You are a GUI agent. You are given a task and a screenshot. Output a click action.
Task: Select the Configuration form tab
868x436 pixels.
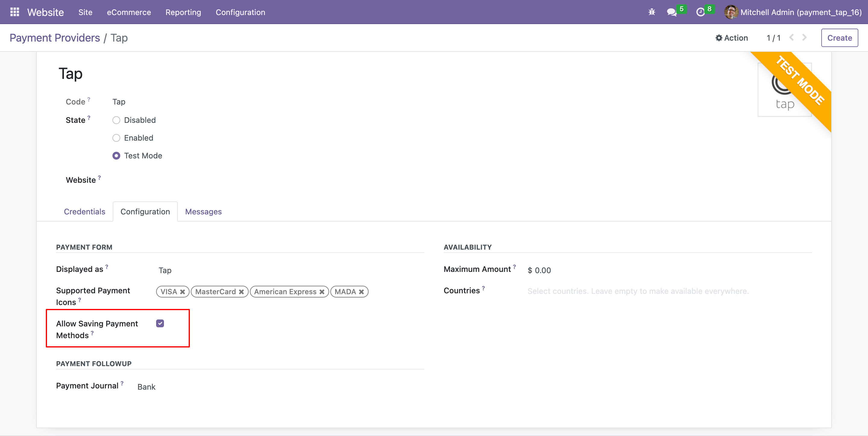click(x=145, y=211)
